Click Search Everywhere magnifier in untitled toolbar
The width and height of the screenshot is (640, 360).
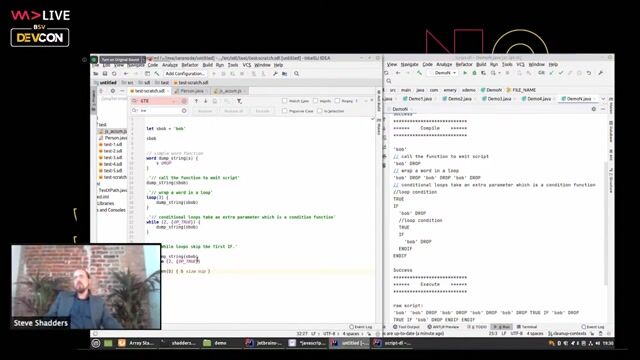point(297,74)
